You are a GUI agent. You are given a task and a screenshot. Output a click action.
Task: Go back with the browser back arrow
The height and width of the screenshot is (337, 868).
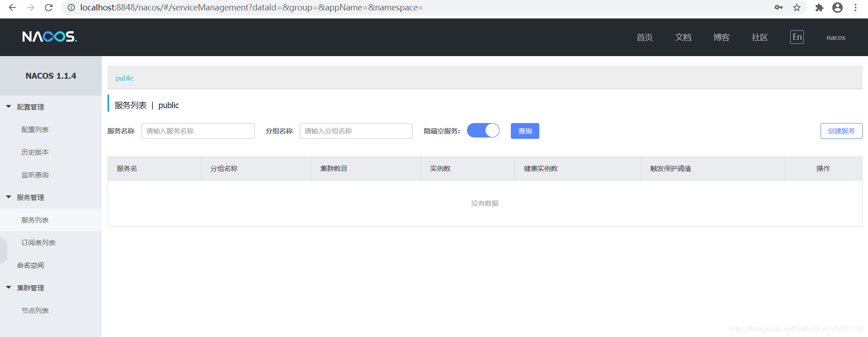(12, 8)
